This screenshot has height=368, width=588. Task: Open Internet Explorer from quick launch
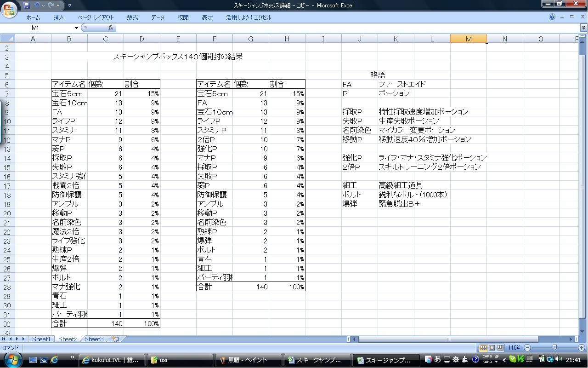[x=54, y=360]
